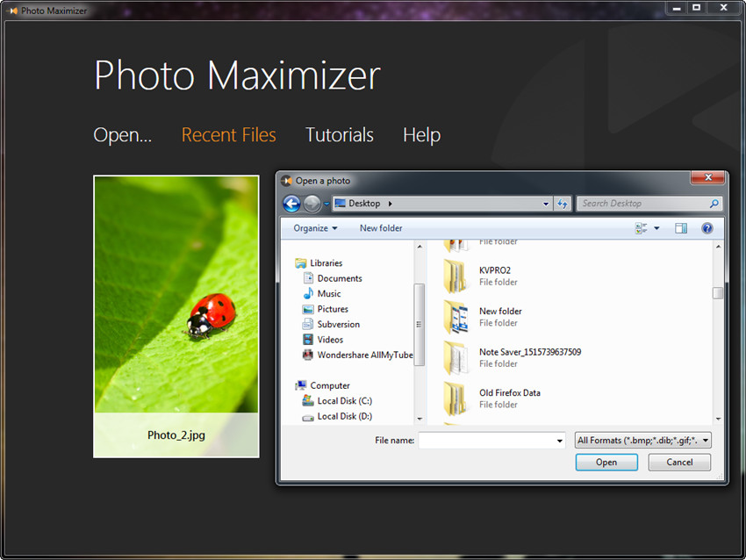746x560 pixels.
Task: Select Old Firefox Data folder icon
Action: point(455,398)
